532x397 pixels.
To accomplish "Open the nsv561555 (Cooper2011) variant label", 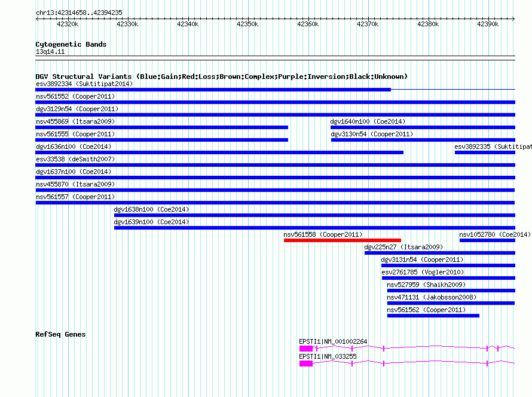I will (x=75, y=134).
